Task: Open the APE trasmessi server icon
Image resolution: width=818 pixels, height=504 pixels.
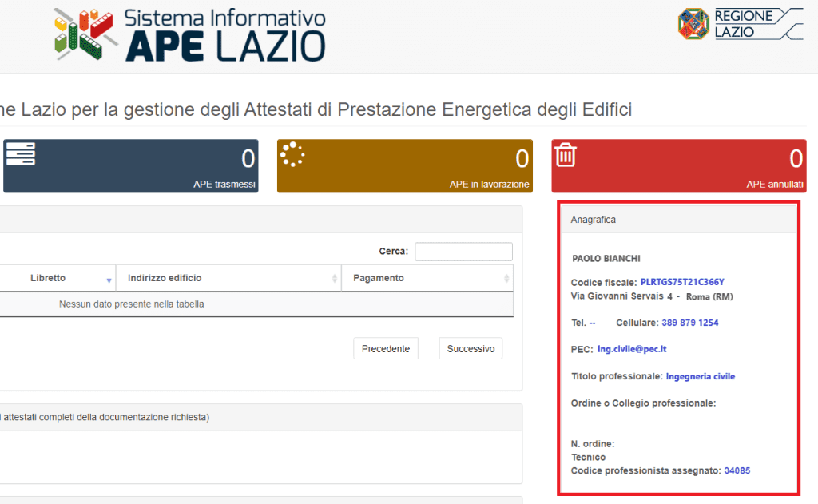Action: click(x=20, y=153)
